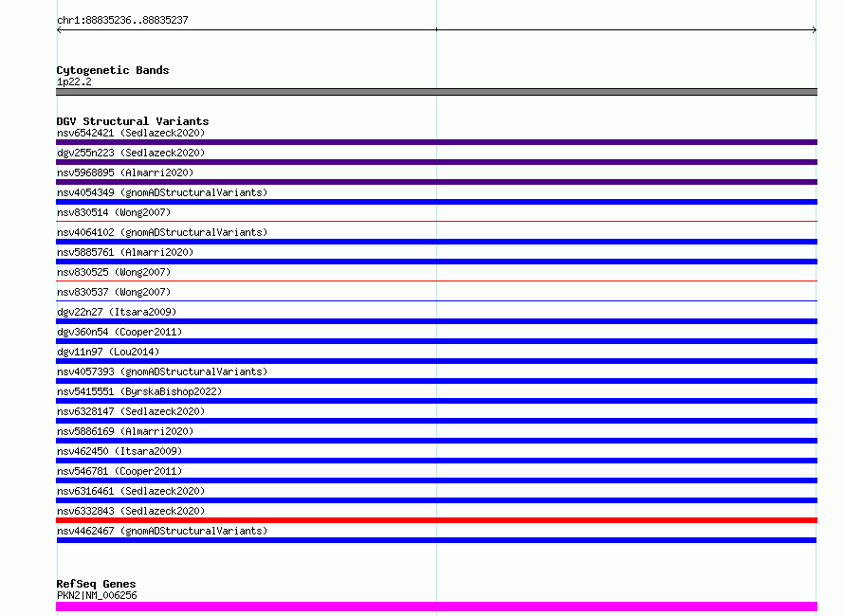844x616 pixels.
Task: Click the blue bar under dgv22n27
Action: [x=436, y=321]
